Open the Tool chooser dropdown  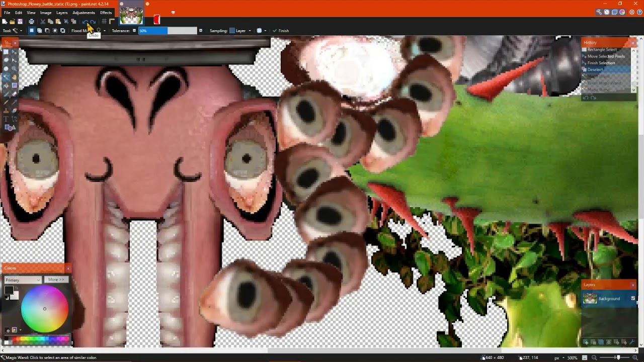pyautogui.click(x=18, y=31)
